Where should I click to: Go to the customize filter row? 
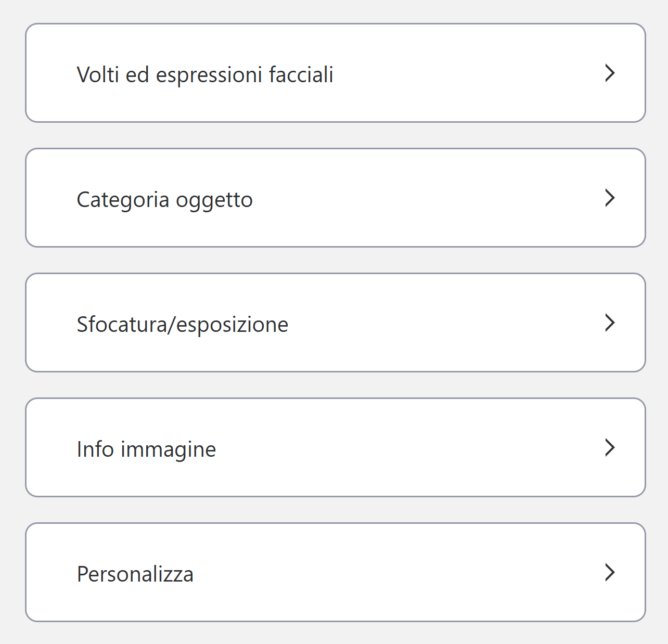click(335, 572)
